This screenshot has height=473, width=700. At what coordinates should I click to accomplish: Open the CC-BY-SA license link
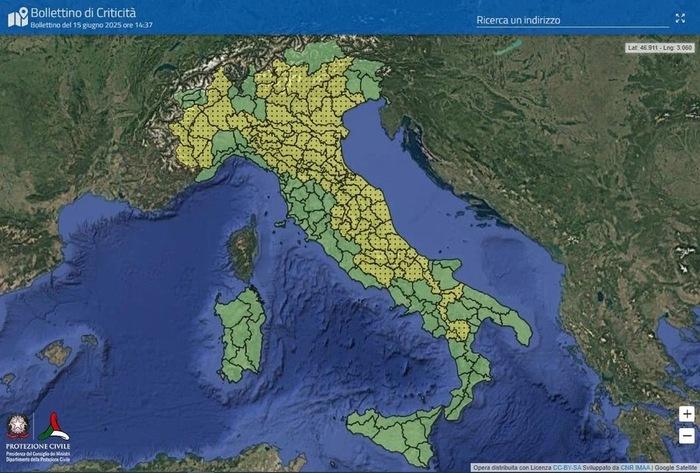(567, 468)
